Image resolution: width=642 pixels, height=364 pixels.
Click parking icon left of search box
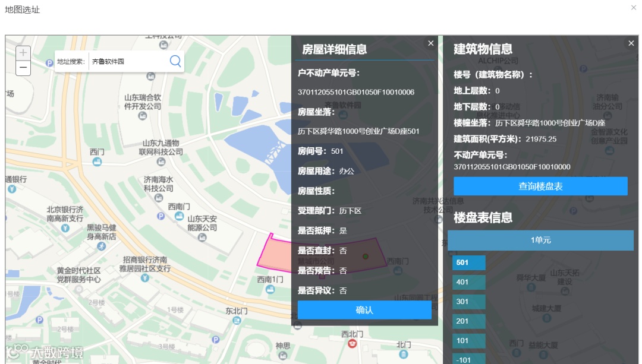[49, 63]
